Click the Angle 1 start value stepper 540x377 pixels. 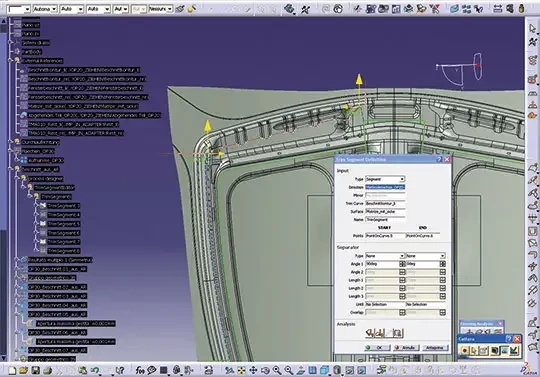point(402,264)
